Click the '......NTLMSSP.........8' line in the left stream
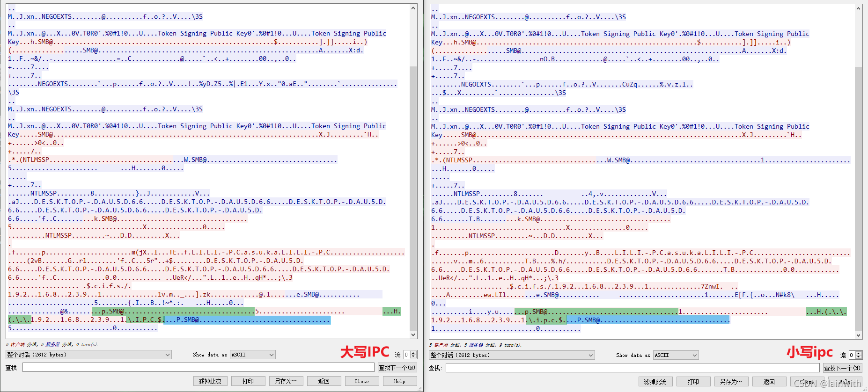868x392 pixels. click(109, 193)
